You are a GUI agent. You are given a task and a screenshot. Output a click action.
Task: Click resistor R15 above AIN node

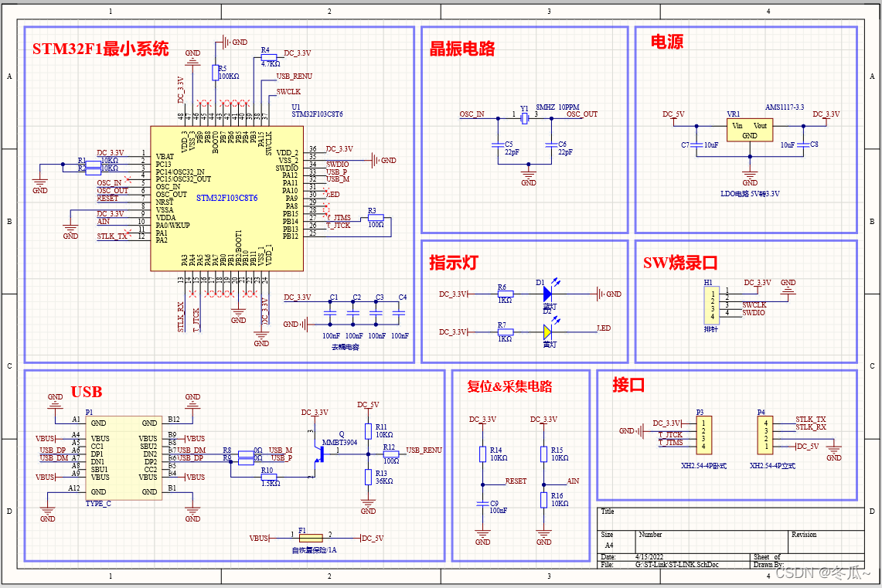pyautogui.click(x=544, y=454)
